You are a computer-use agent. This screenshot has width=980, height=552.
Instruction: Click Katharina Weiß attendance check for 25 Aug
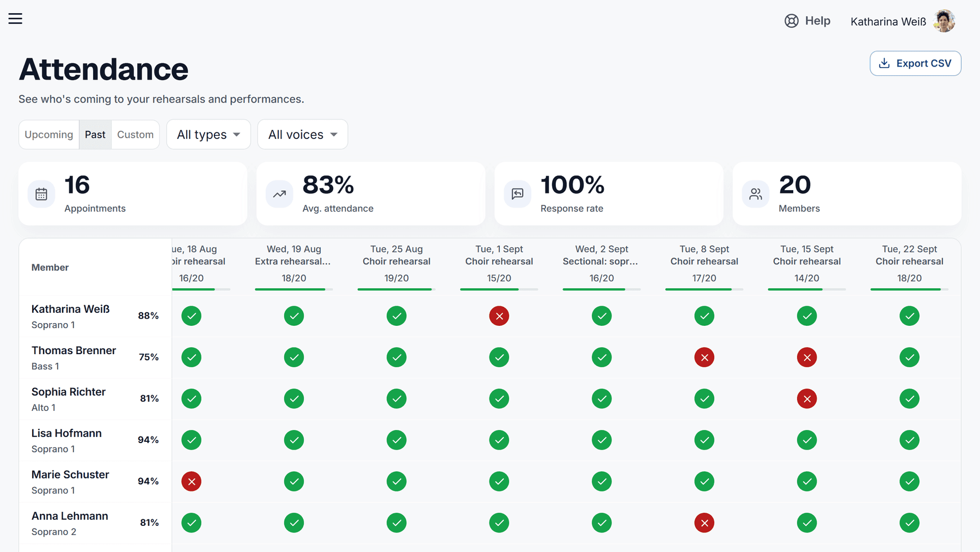(396, 316)
